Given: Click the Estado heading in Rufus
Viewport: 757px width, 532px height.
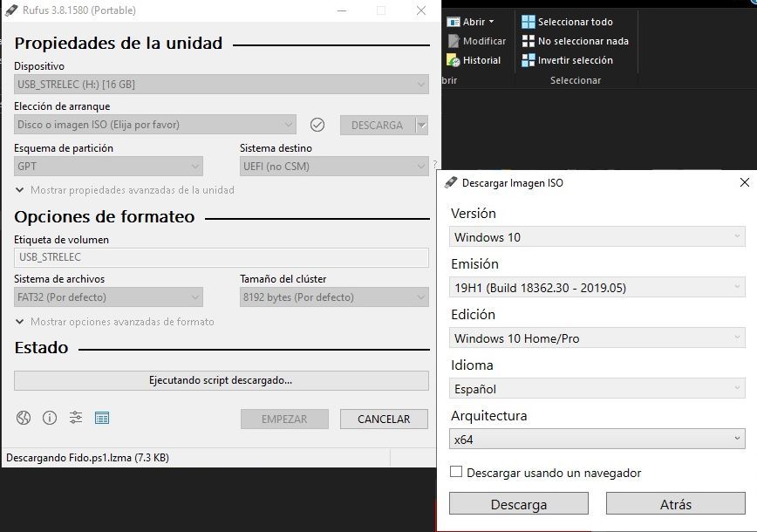Looking at the screenshot, I should tap(41, 348).
